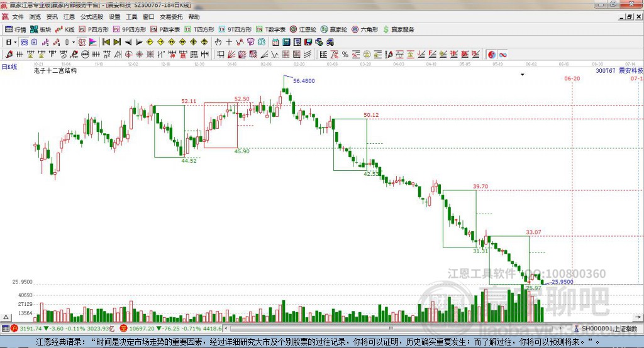Click the 06-20 date marker
The image size is (644, 348).
(x=572, y=79)
